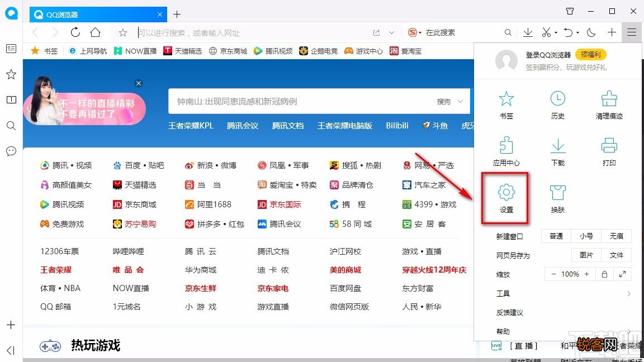The width and height of the screenshot is (644, 362).
Task: Open new 无痕 incognito window
Action: pos(616,236)
